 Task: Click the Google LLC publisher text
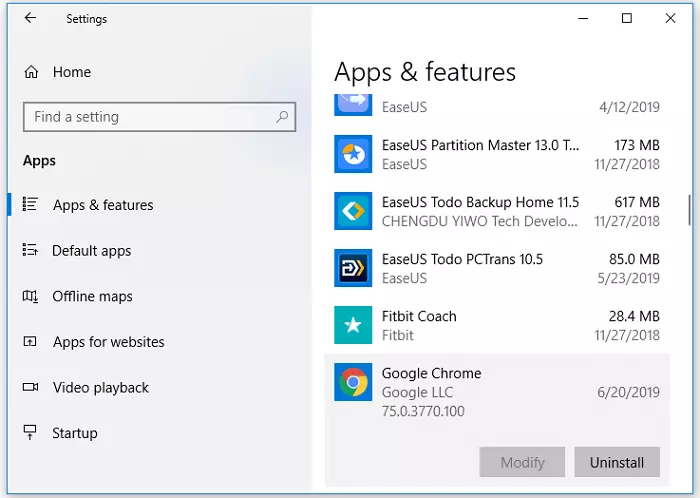(x=417, y=392)
